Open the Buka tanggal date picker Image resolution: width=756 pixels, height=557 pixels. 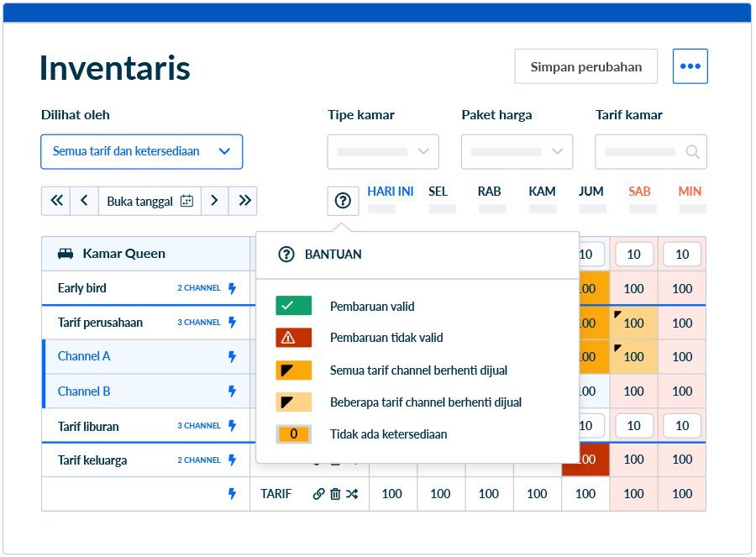tap(150, 201)
